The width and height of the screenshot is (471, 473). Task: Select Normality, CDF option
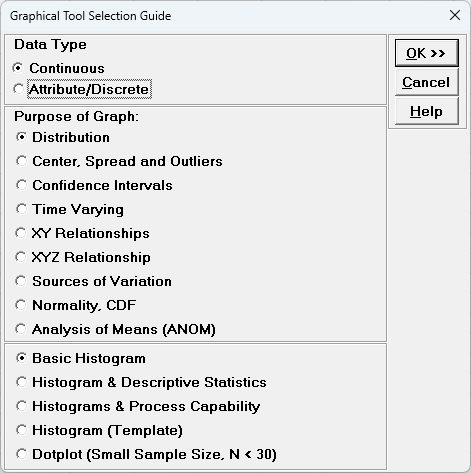[76, 305]
